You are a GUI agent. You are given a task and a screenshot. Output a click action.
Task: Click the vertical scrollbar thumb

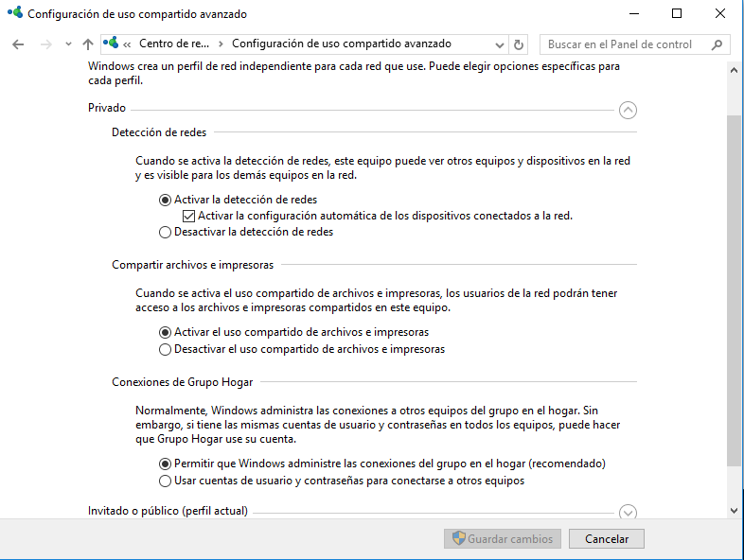734,290
